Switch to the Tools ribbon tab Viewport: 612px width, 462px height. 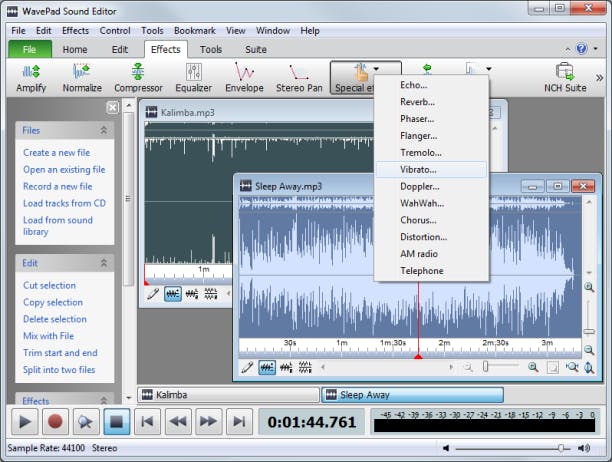click(210, 49)
